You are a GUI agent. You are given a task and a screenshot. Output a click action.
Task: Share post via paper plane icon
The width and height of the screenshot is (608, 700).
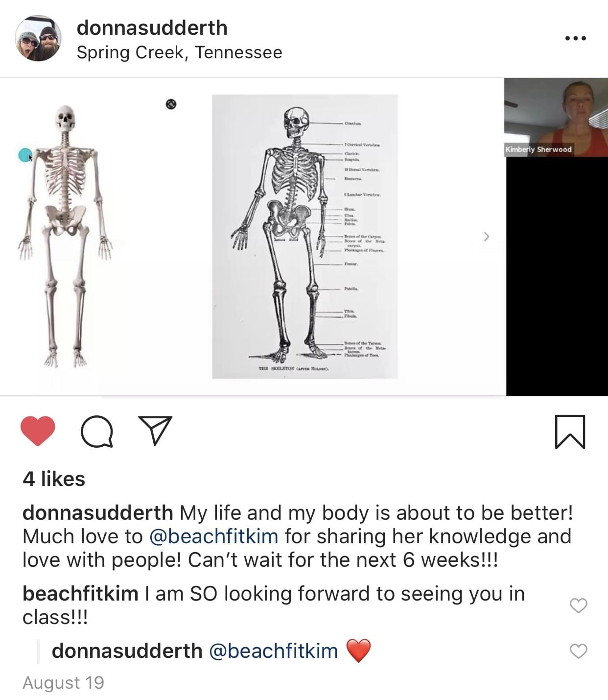[155, 430]
